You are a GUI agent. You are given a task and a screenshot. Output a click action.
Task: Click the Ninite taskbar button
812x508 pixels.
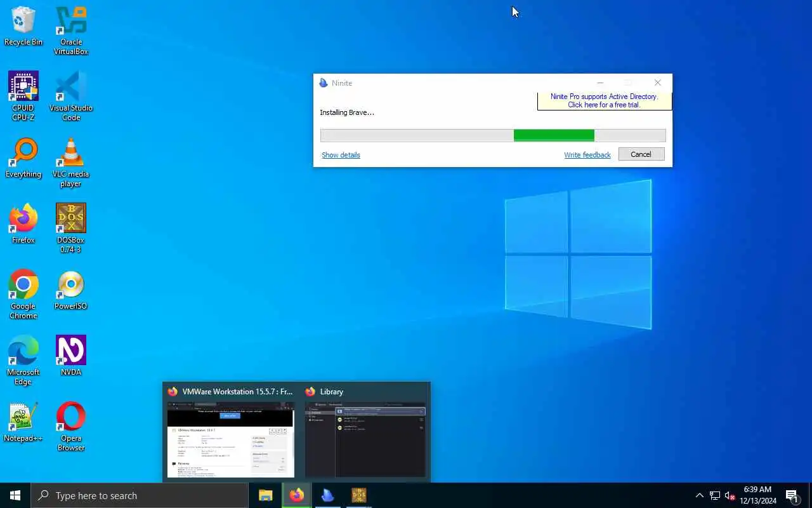click(327, 495)
